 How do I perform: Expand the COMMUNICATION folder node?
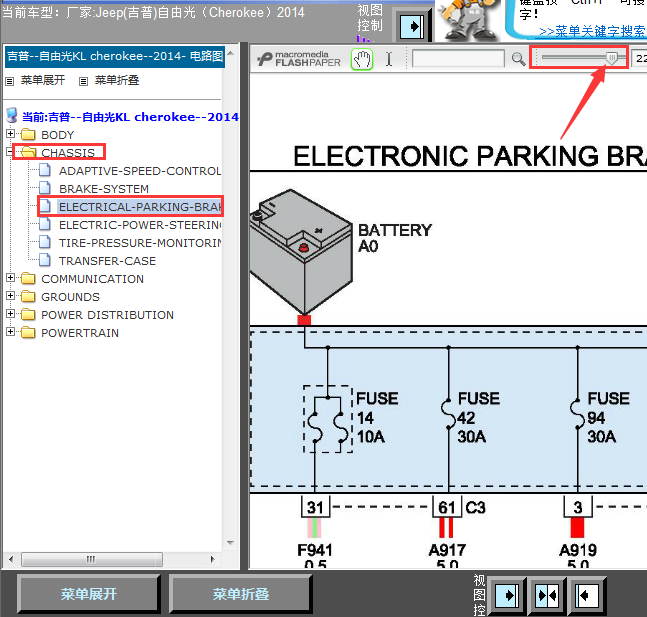[11, 278]
